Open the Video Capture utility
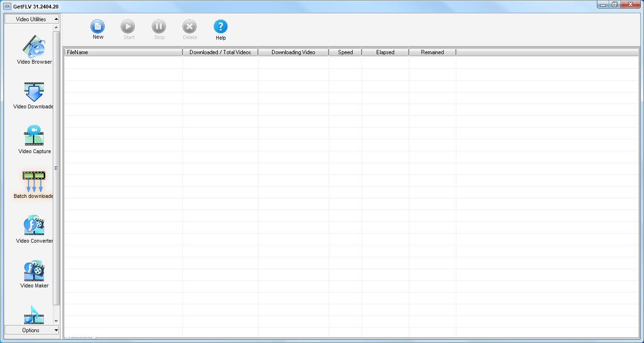This screenshot has height=343, width=644. point(34,139)
